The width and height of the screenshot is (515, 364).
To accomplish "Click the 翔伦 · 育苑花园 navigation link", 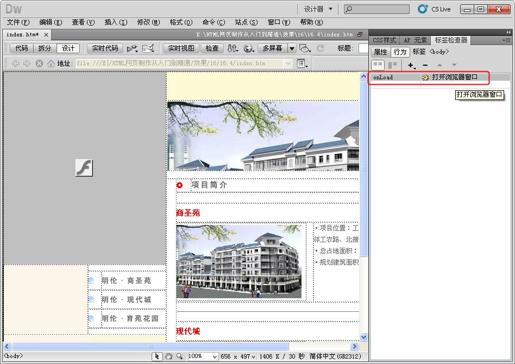I will coord(130,318).
